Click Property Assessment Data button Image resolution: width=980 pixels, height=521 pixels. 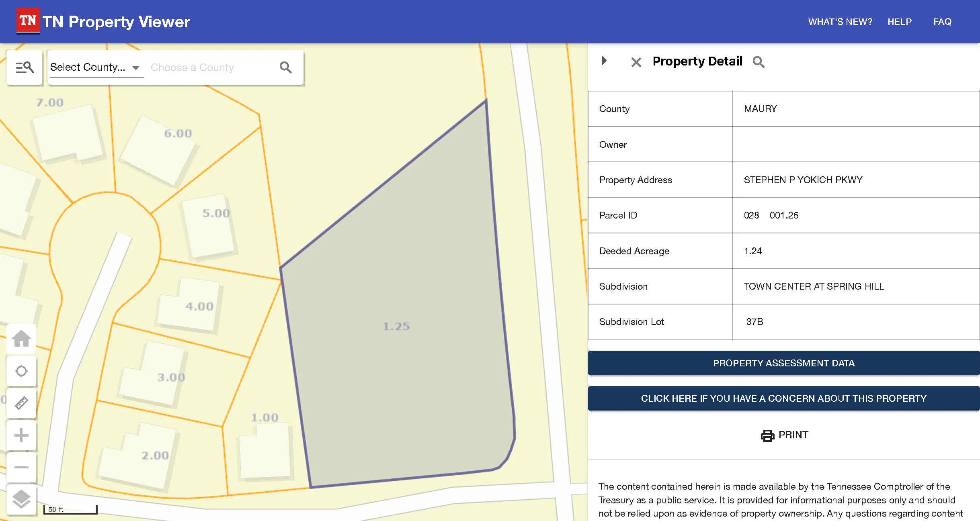(783, 363)
